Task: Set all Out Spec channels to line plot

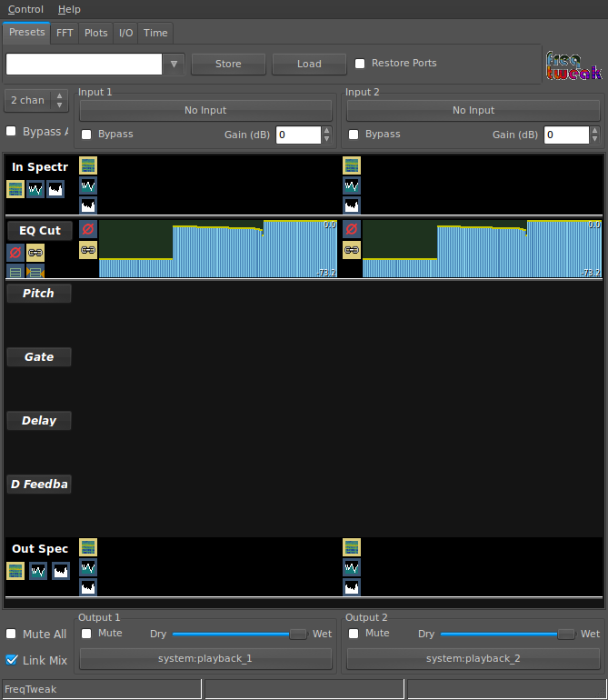Action: (x=38, y=571)
